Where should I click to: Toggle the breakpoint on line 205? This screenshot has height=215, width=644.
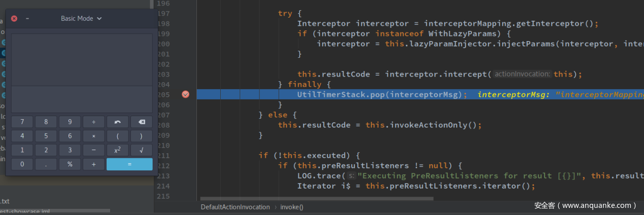[185, 94]
